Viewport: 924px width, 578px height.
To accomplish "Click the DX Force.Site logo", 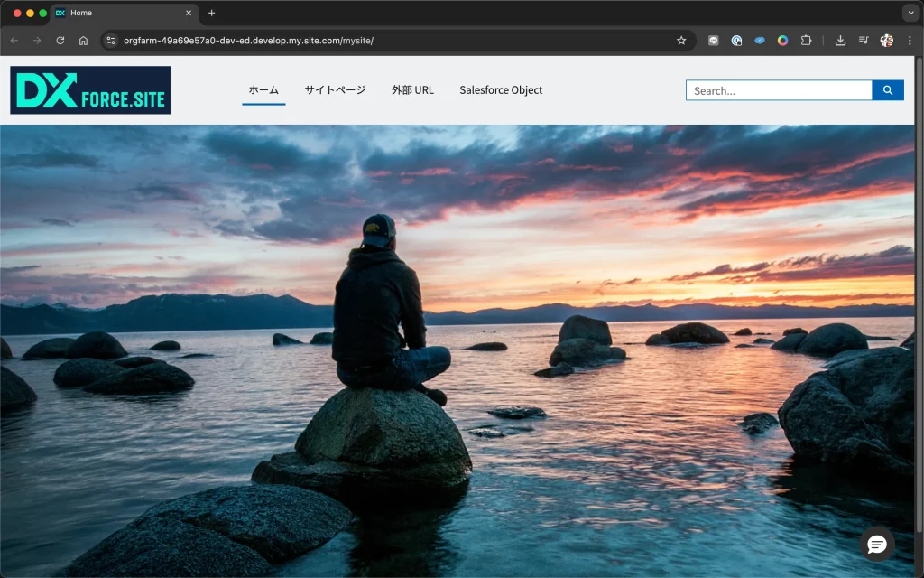I will (x=90, y=90).
